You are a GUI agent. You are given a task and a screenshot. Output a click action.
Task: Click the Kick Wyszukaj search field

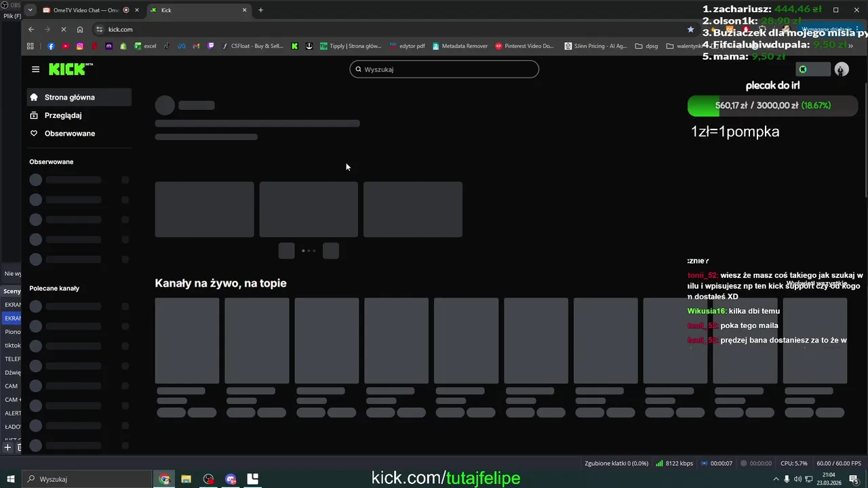(x=444, y=69)
